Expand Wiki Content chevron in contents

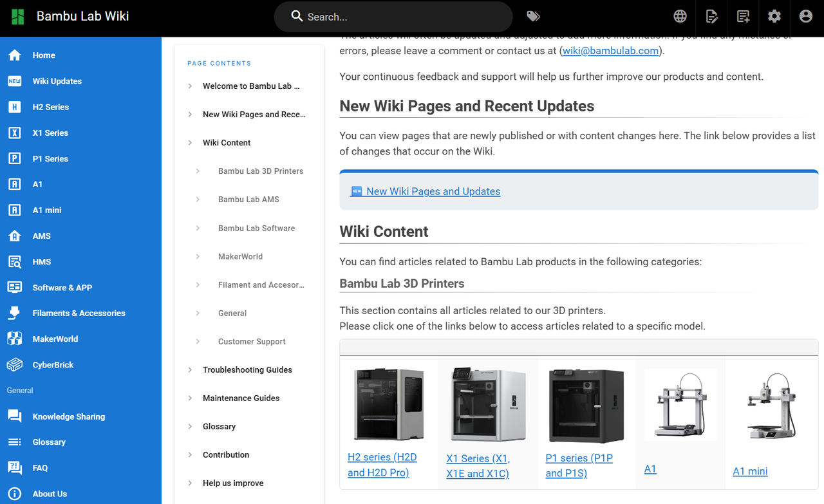coord(190,142)
